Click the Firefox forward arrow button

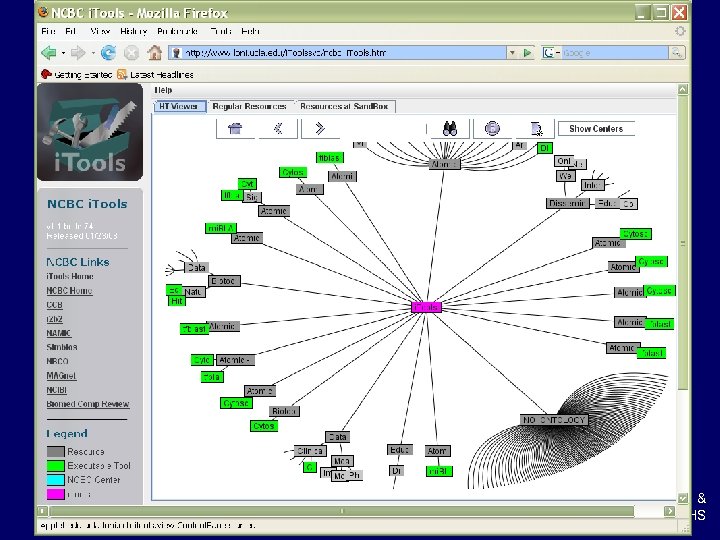point(78,53)
